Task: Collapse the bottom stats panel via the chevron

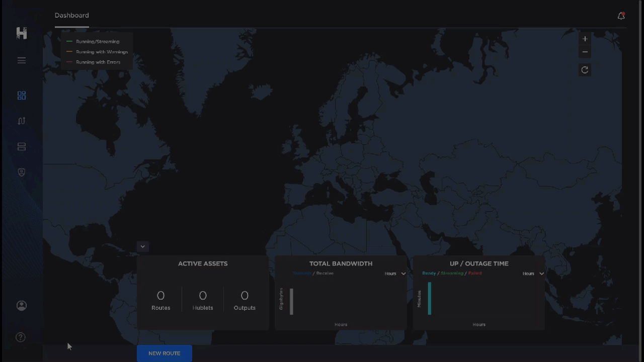Action: click(x=142, y=246)
